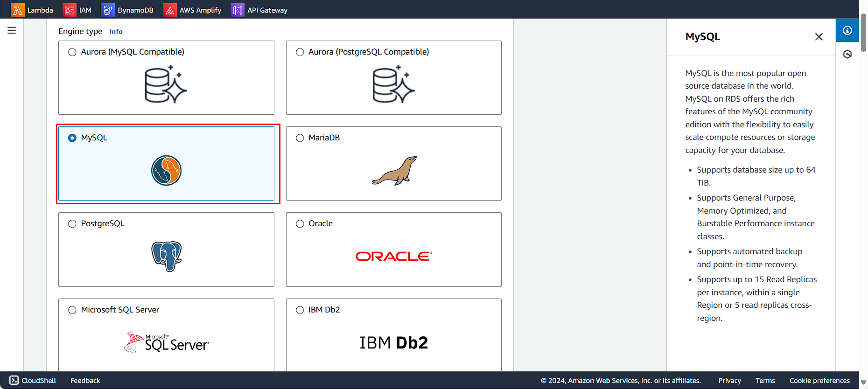868x389 pixels.
Task: Click the 'Engine type' section label
Action: pos(80,31)
